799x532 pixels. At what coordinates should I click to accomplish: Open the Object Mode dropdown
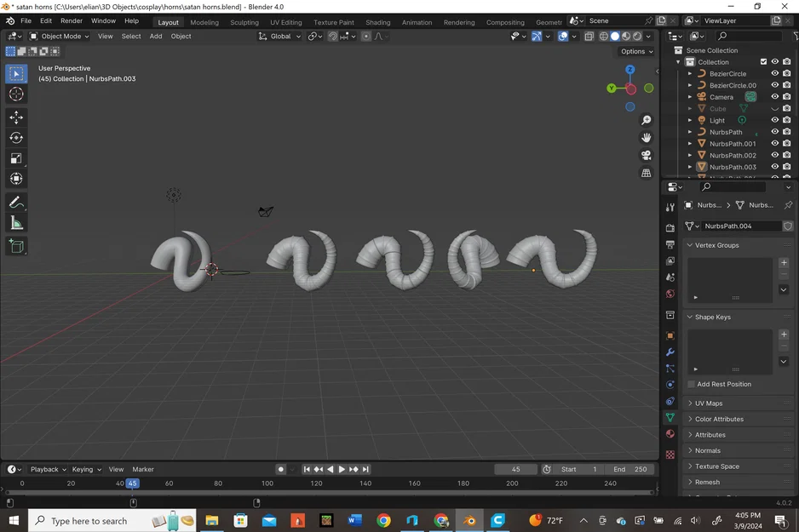(59, 36)
